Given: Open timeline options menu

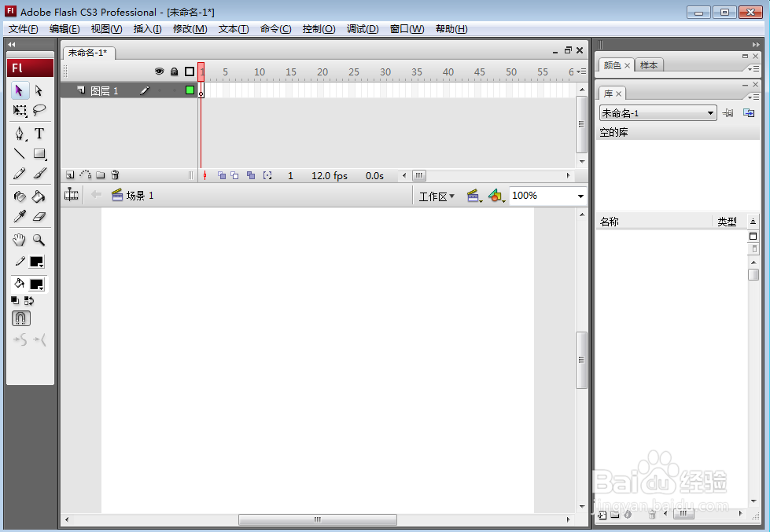Looking at the screenshot, I should (x=581, y=72).
